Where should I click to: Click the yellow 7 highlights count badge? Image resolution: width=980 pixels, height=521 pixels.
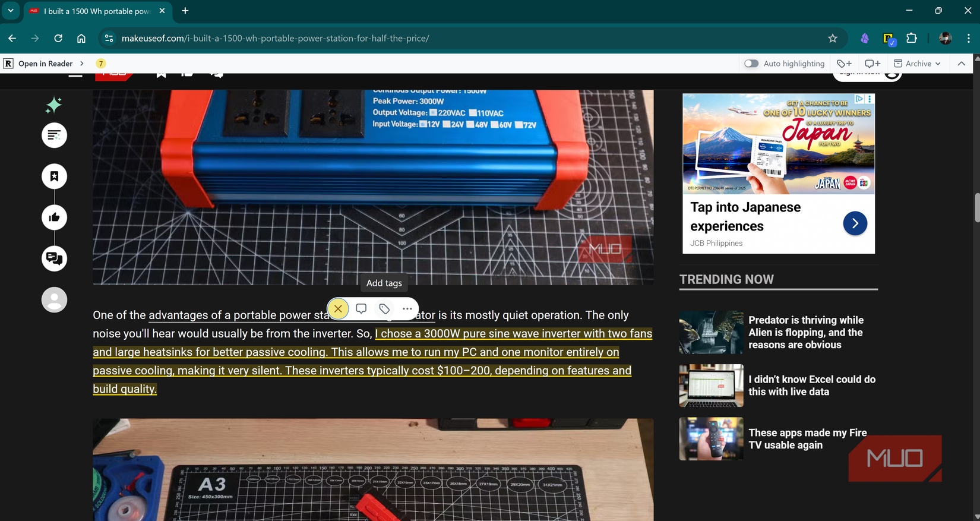101,64
